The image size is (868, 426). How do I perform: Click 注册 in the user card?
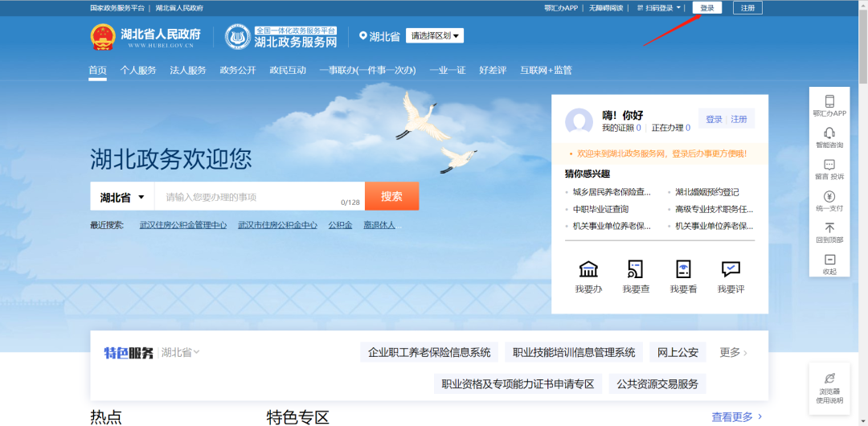point(739,119)
